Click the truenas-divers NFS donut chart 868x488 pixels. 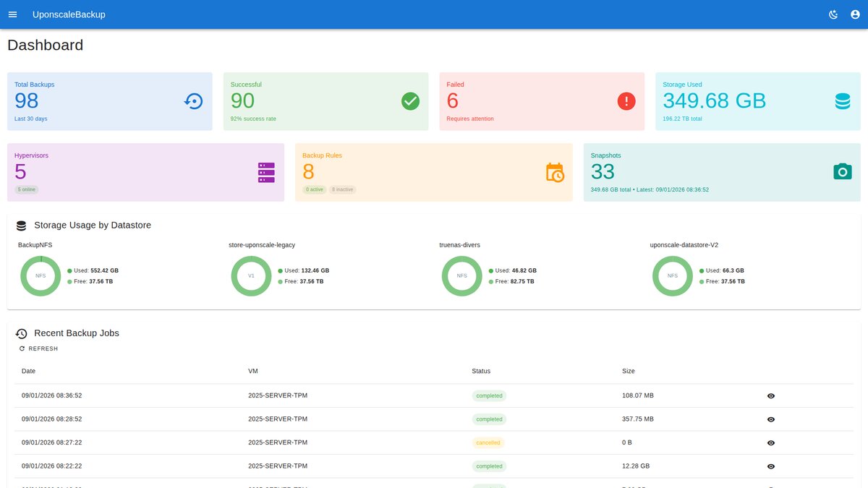pyautogui.click(x=461, y=275)
